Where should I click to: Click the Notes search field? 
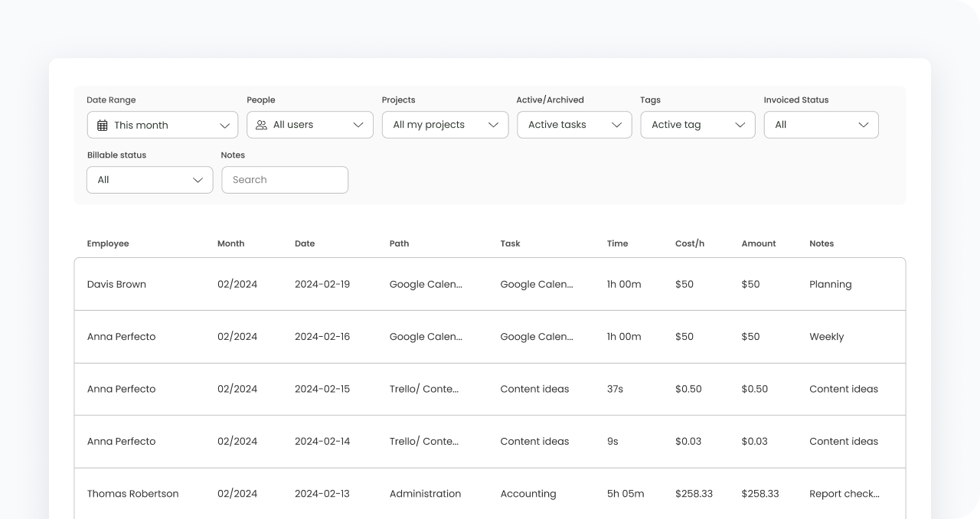[x=285, y=180]
